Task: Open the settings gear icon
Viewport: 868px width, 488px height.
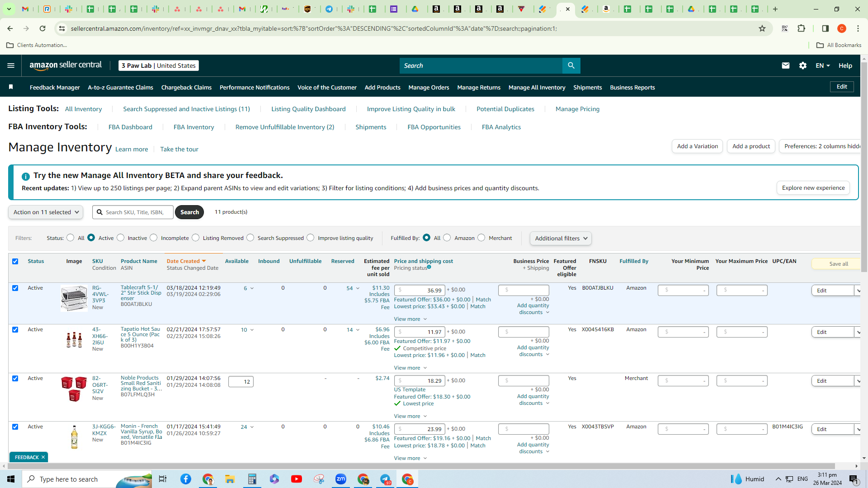Action: click(803, 66)
